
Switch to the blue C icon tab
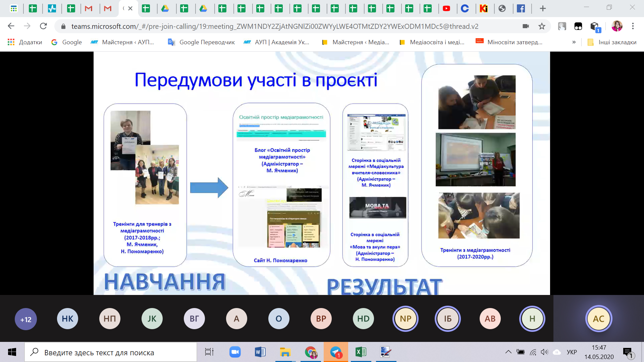tap(465, 8)
